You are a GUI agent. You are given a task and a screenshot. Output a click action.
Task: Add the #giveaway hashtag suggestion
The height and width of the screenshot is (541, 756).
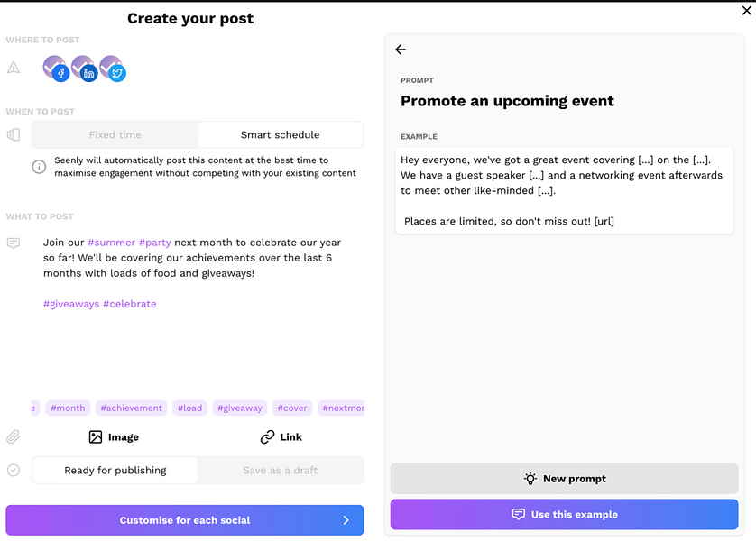239,408
